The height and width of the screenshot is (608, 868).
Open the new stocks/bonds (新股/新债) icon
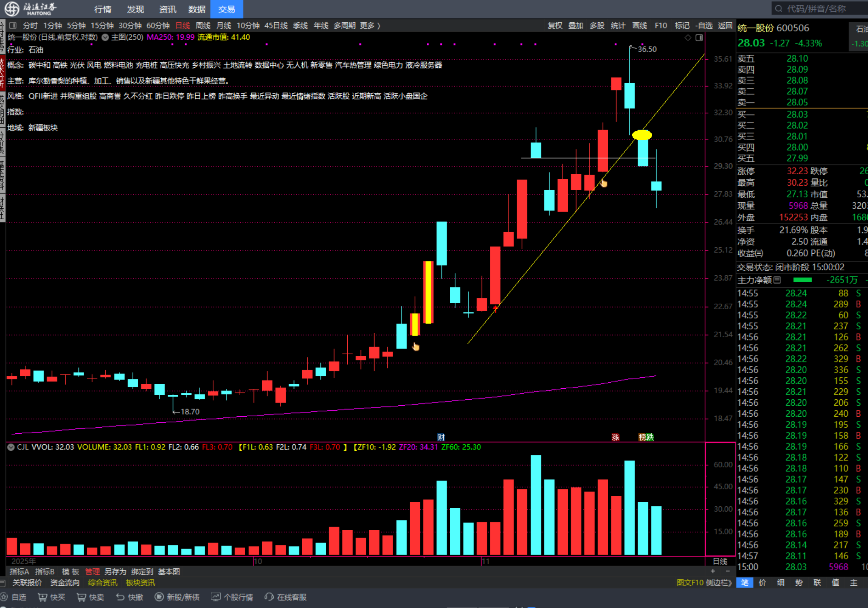[x=159, y=597]
